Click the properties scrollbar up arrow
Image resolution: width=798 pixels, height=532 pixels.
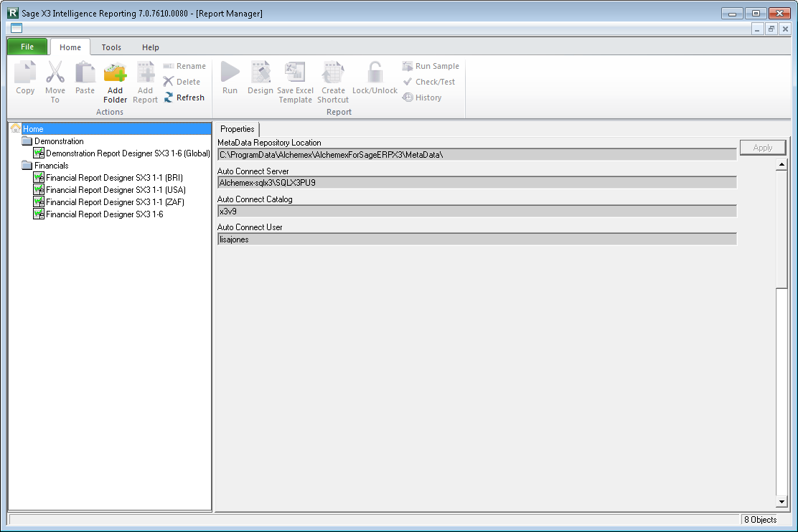click(781, 164)
